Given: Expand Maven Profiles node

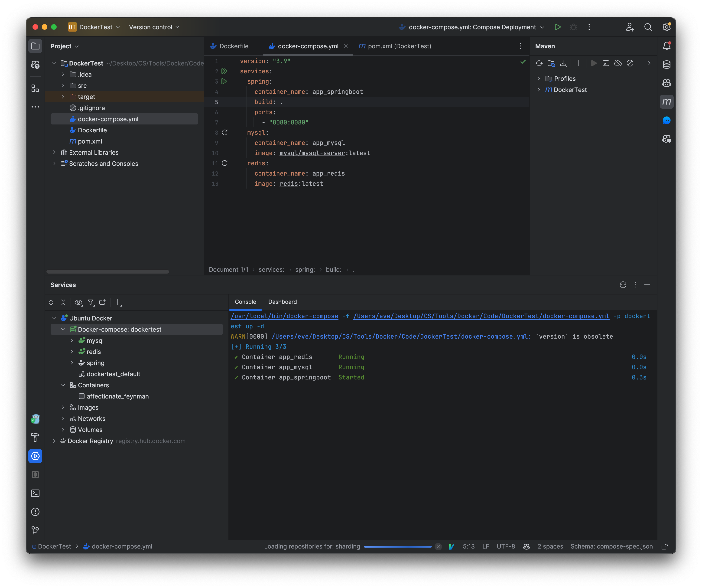Looking at the screenshot, I should (539, 78).
